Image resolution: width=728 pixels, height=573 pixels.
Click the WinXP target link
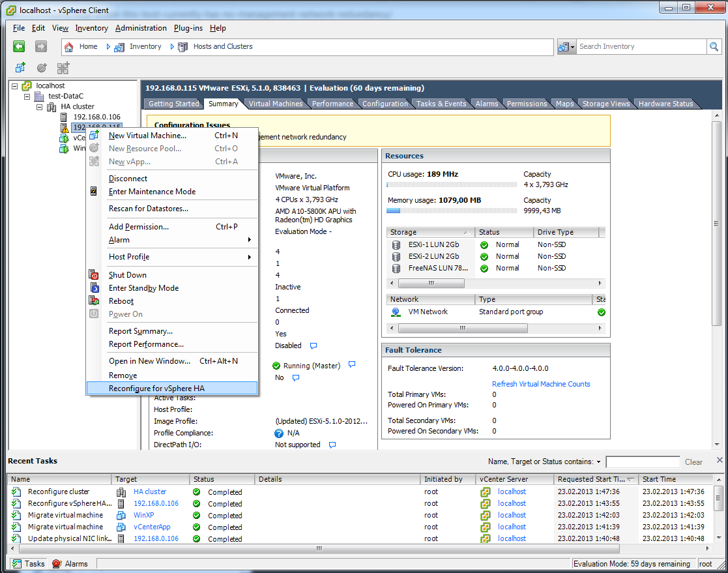pyautogui.click(x=143, y=516)
